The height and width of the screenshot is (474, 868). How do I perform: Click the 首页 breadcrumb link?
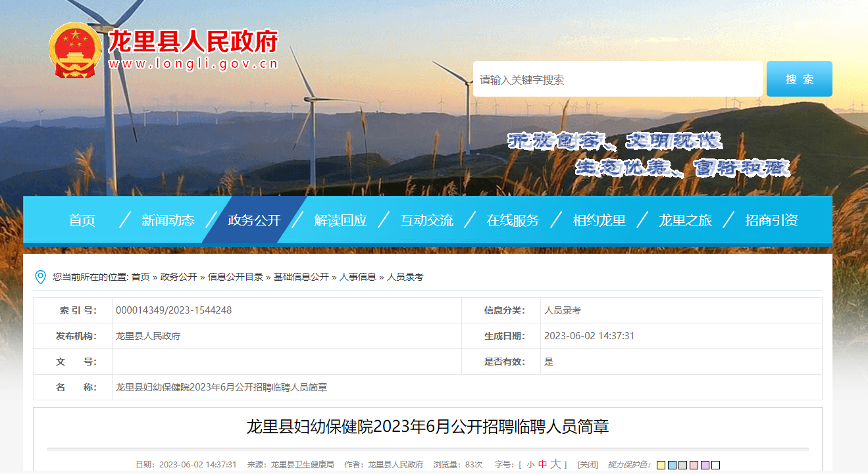tap(140, 277)
